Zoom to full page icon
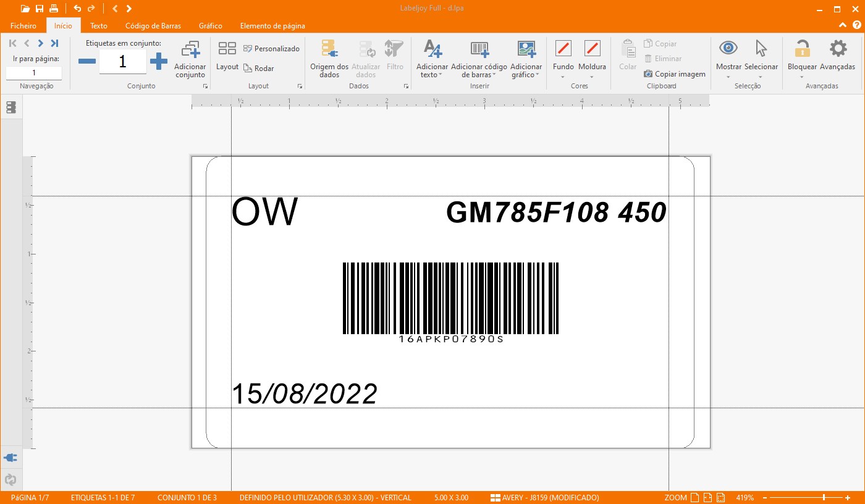 click(694, 497)
